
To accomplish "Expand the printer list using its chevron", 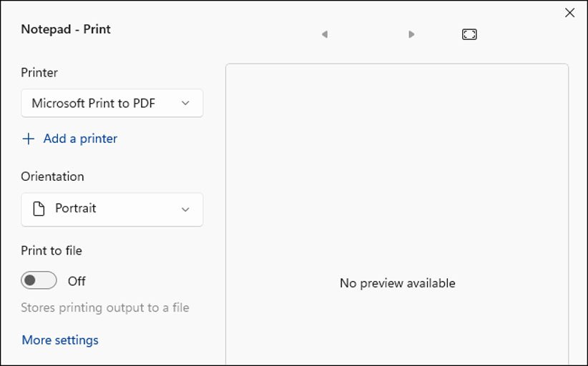I will pyautogui.click(x=185, y=103).
